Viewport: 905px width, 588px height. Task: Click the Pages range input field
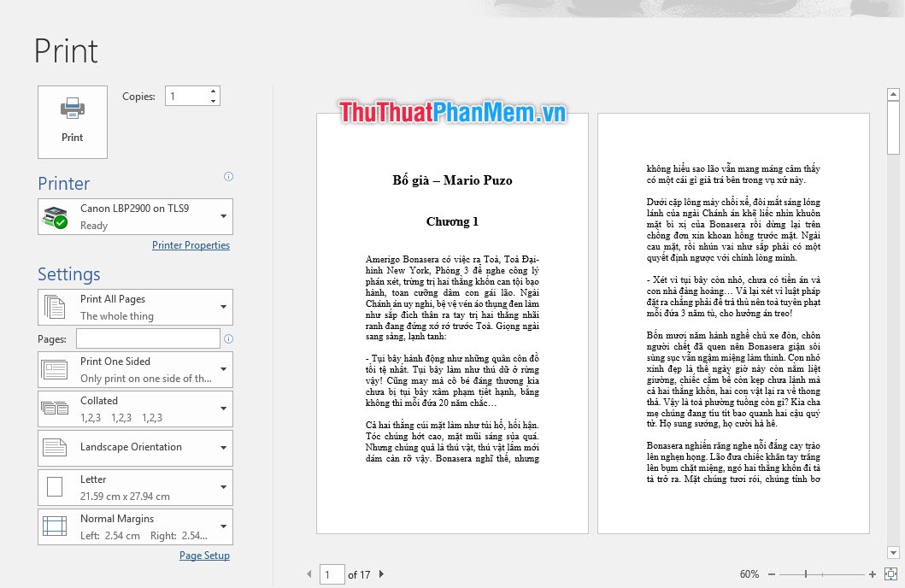click(148, 338)
